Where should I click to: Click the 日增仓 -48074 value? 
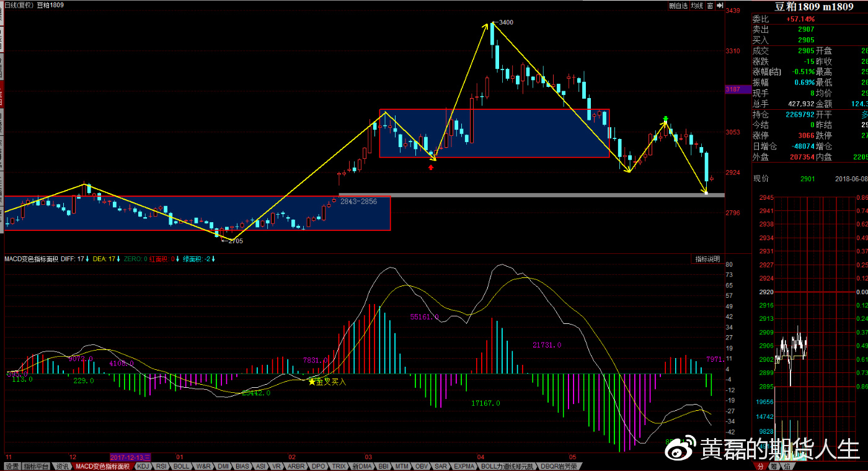pos(803,146)
